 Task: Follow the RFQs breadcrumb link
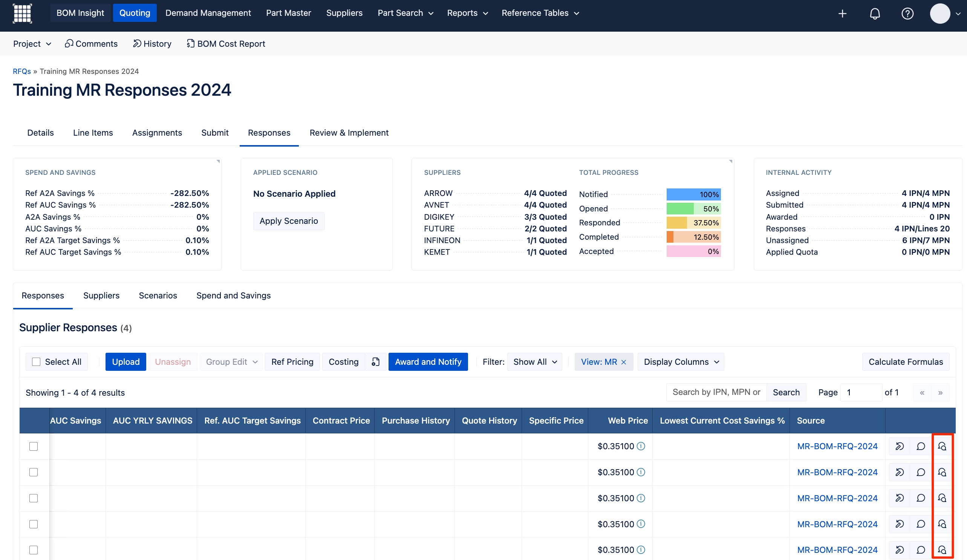pos(21,71)
